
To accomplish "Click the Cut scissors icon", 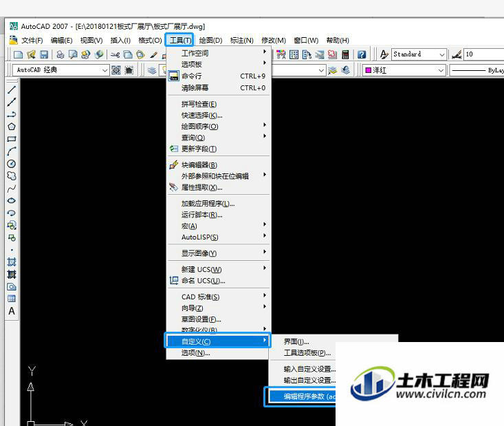I will click(x=115, y=54).
